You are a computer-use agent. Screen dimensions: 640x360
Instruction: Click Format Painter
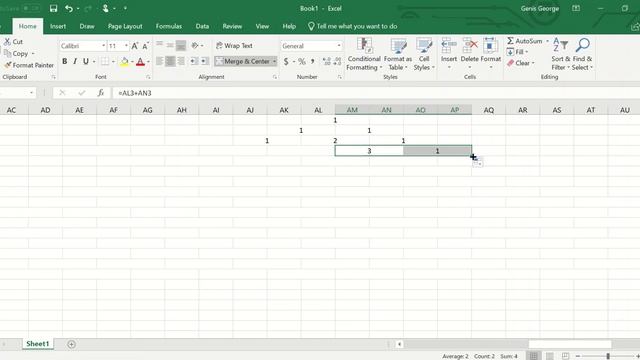tap(29, 65)
